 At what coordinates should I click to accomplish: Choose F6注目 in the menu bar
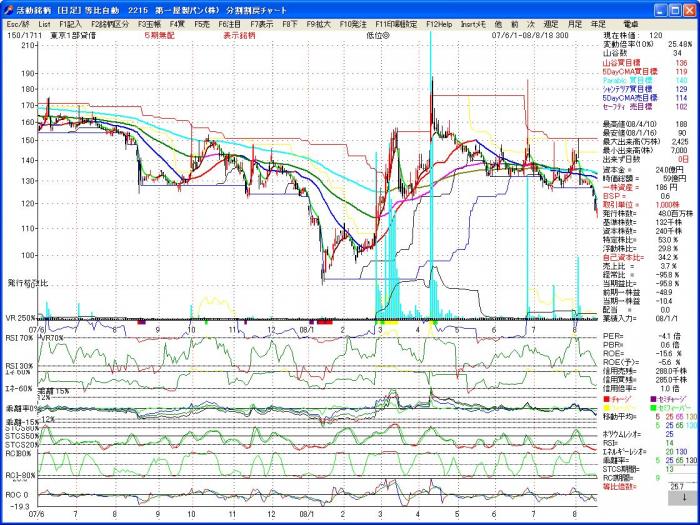point(229,24)
